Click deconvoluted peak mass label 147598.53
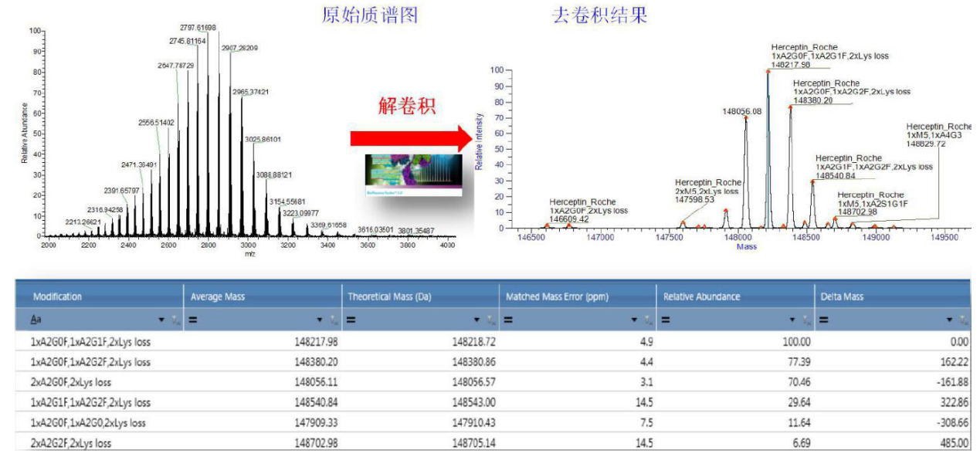Image resolution: width=980 pixels, height=457 pixels. [694, 199]
